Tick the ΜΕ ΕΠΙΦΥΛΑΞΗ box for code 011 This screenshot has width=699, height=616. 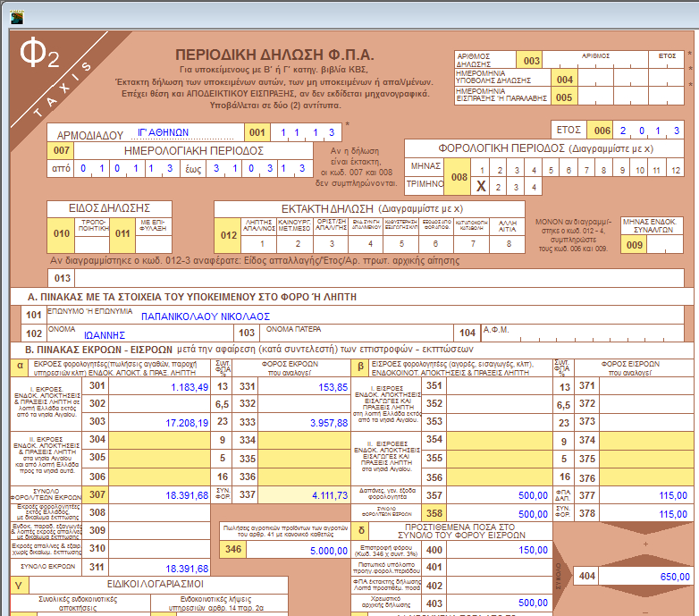[154, 244]
